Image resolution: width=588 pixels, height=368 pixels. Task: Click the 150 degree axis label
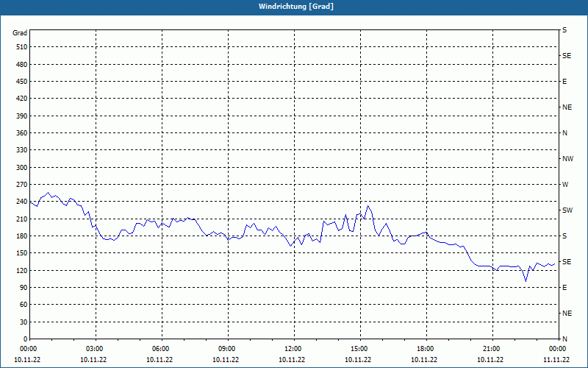point(22,253)
